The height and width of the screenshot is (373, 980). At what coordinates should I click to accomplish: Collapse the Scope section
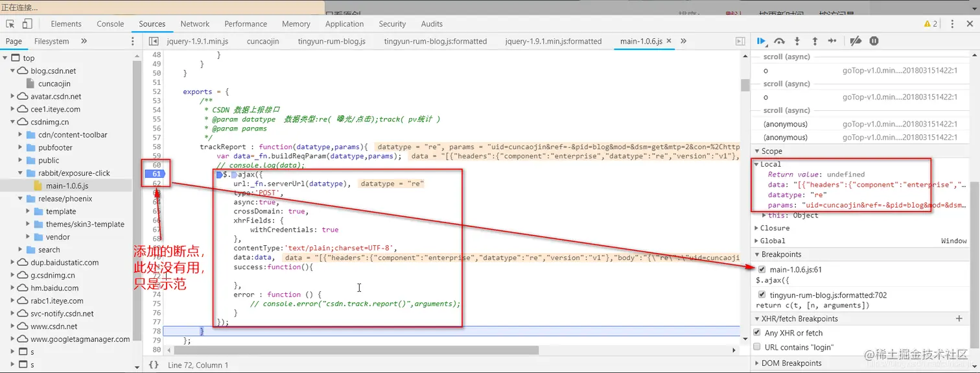point(756,151)
